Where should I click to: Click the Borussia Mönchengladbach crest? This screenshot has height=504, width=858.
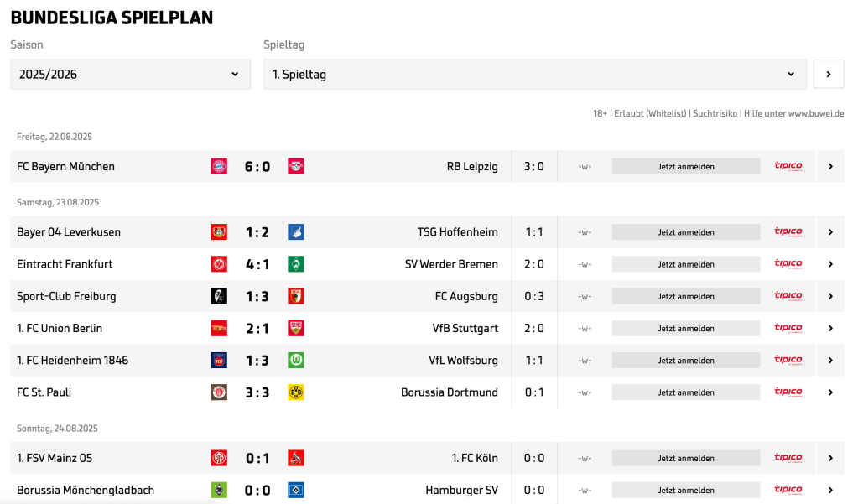(219, 490)
